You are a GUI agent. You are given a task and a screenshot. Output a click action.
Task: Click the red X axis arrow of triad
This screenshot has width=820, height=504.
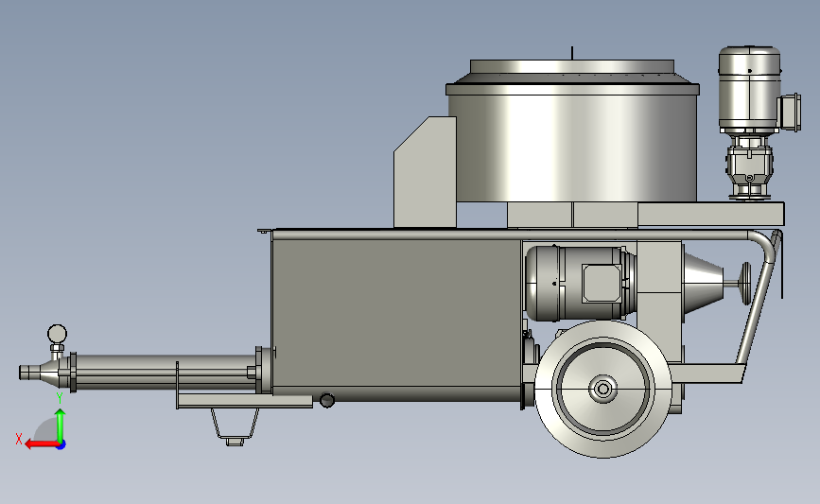point(41,444)
